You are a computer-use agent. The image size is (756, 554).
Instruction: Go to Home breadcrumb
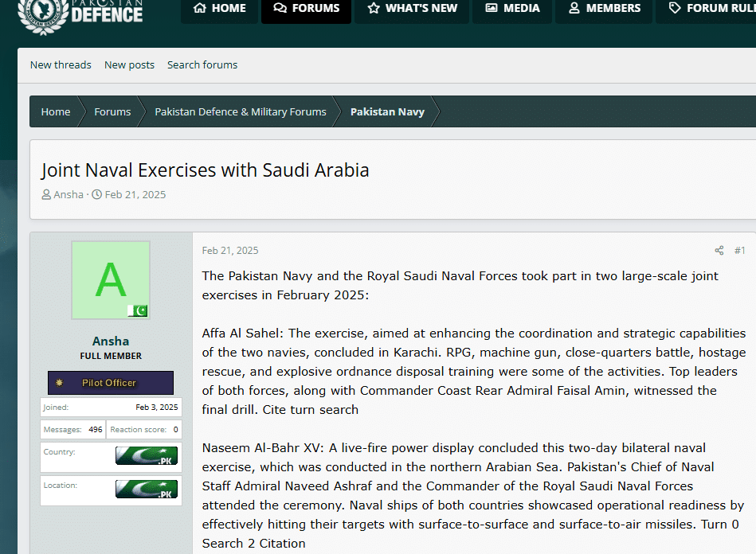click(x=56, y=111)
